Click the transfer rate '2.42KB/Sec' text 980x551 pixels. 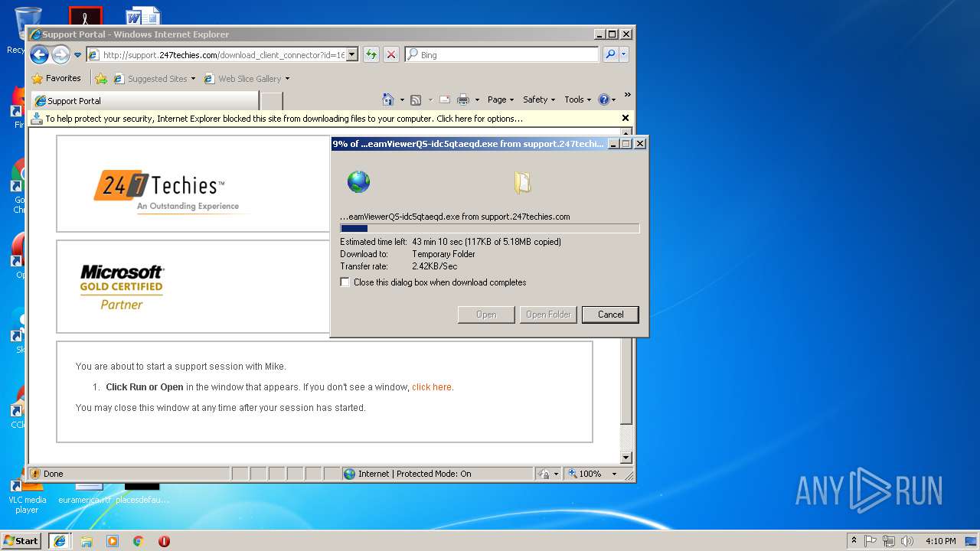click(x=434, y=266)
